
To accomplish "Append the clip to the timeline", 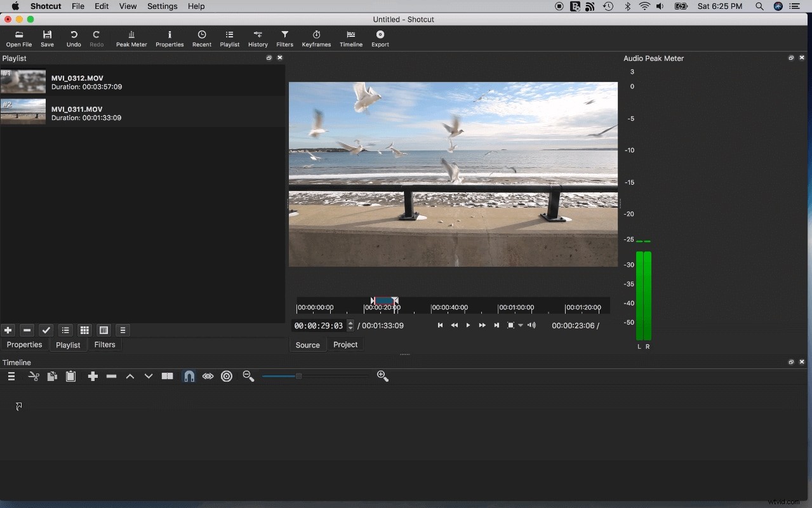I will [92, 376].
